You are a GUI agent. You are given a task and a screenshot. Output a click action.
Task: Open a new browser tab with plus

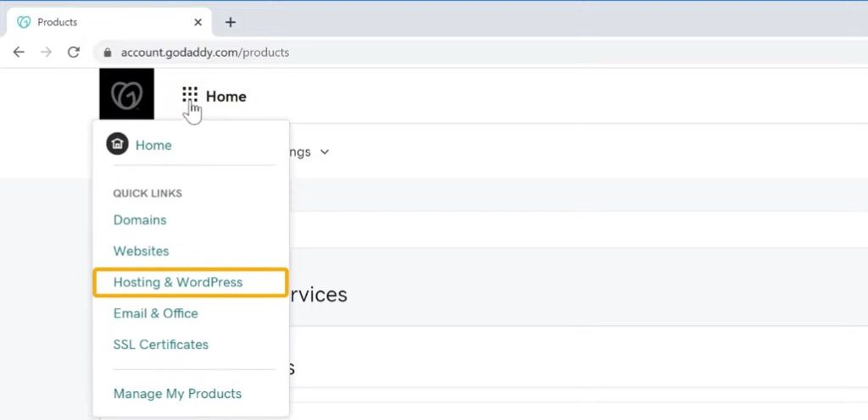point(231,22)
